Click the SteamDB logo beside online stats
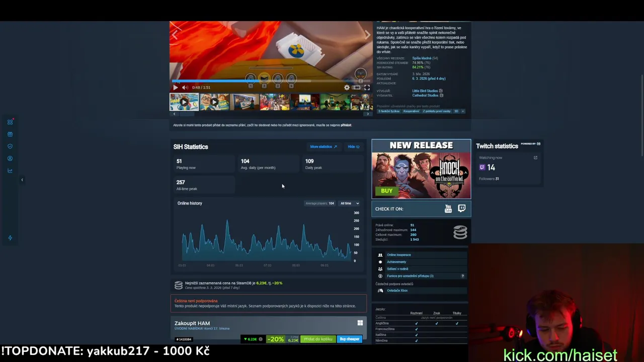 [x=460, y=232]
